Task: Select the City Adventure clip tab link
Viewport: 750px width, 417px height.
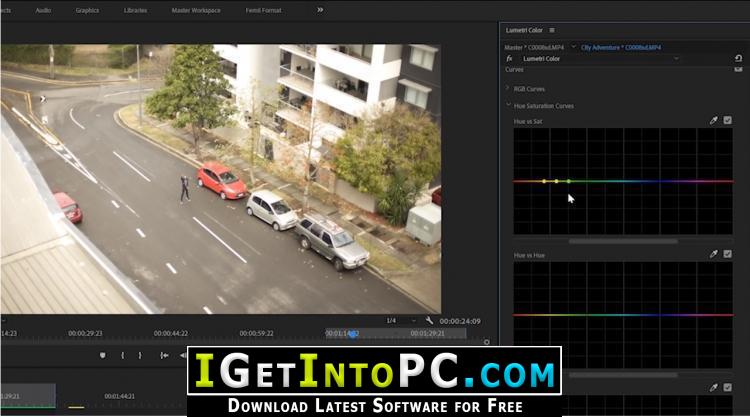Action: click(621, 47)
